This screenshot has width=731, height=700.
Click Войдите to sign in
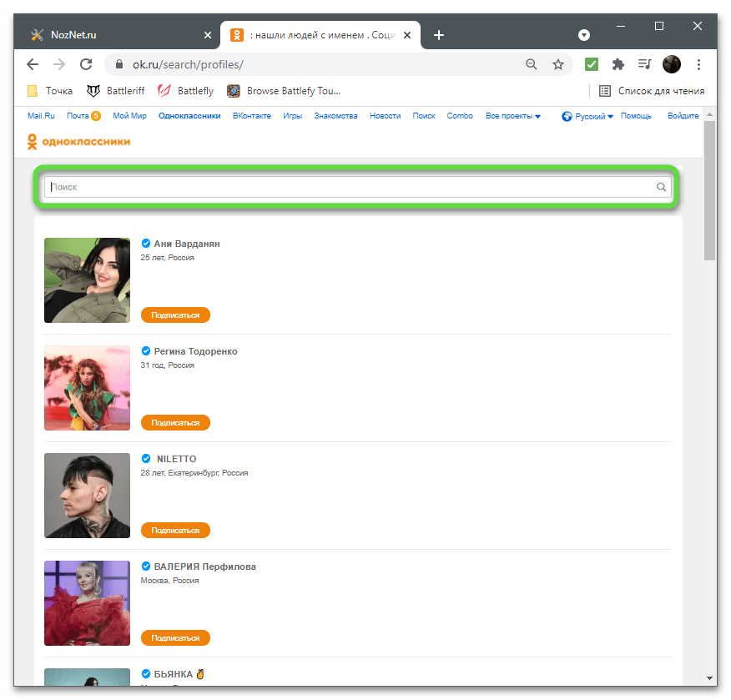(x=683, y=116)
